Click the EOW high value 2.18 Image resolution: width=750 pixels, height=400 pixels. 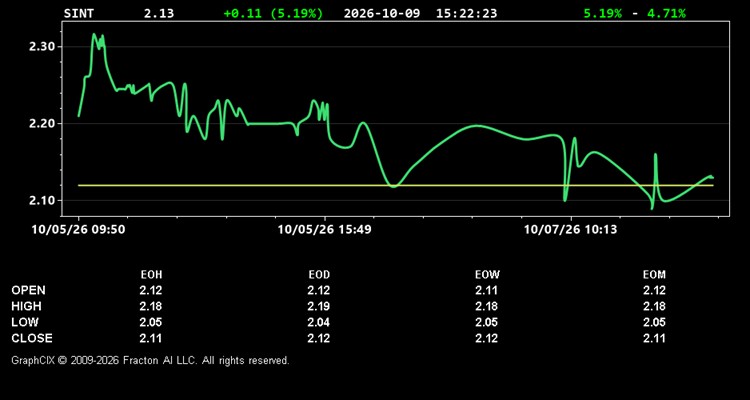(486, 306)
